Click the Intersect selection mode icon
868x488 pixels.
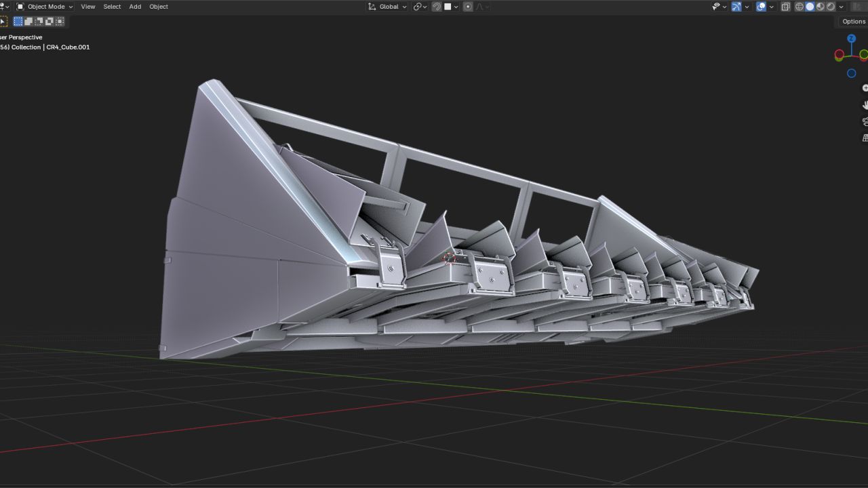pyautogui.click(x=59, y=21)
